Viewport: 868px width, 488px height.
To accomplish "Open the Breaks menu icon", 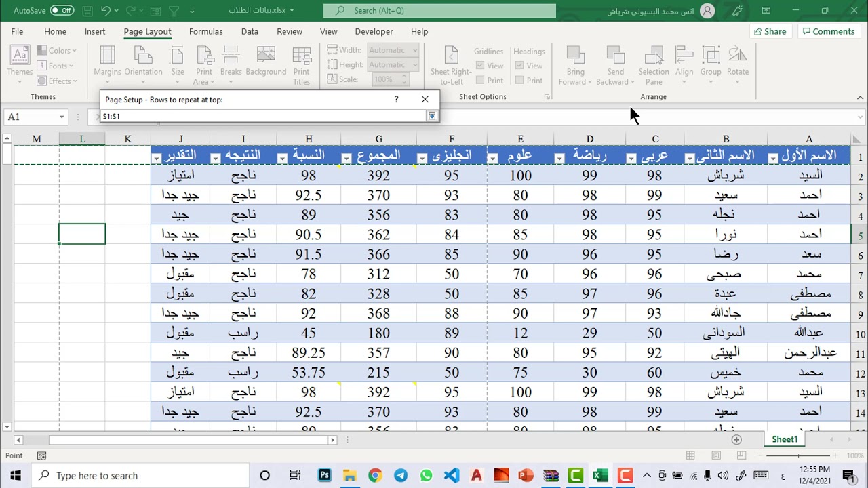I will tap(231, 65).
